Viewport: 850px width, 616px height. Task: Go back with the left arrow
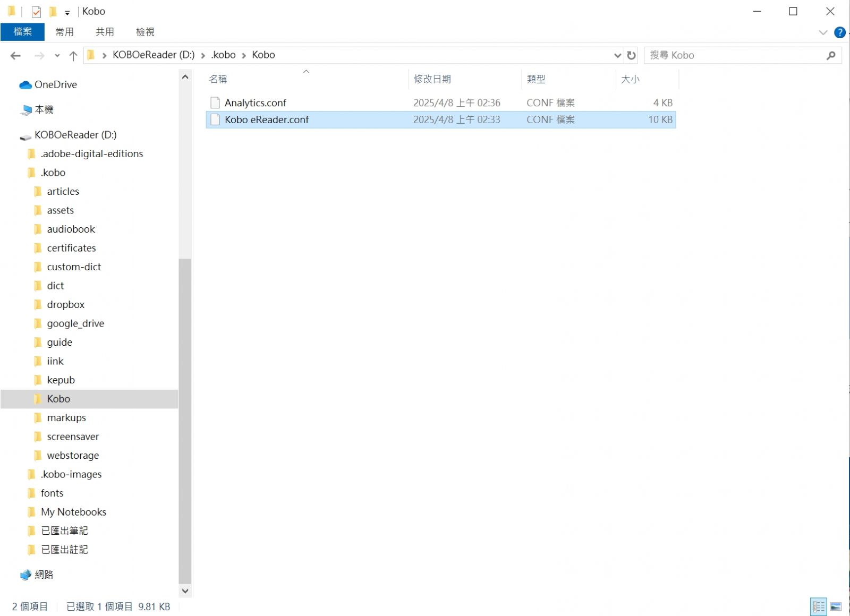click(x=16, y=55)
